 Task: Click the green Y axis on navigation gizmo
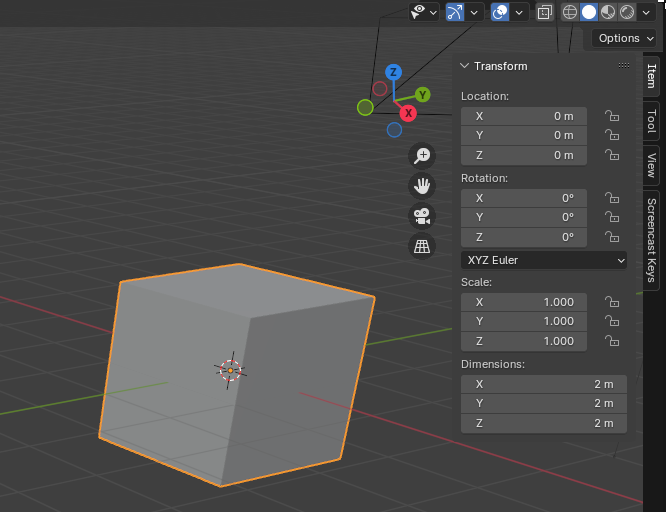(x=423, y=95)
